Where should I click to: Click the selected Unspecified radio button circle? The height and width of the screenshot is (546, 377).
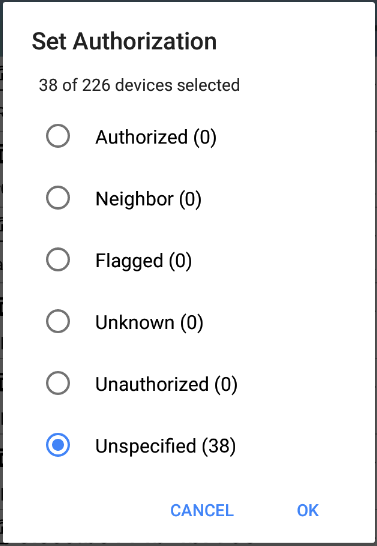pyautogui.click(x=58, y=445)
